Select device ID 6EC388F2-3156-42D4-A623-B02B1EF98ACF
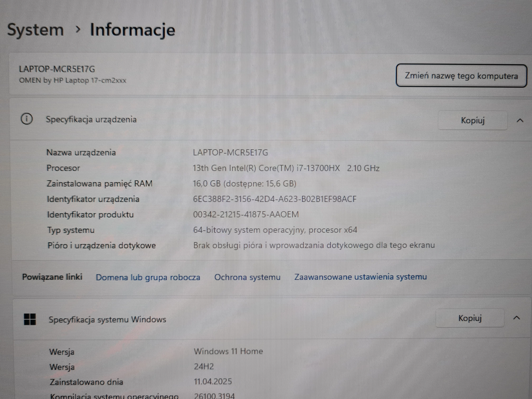 point(275,199)
